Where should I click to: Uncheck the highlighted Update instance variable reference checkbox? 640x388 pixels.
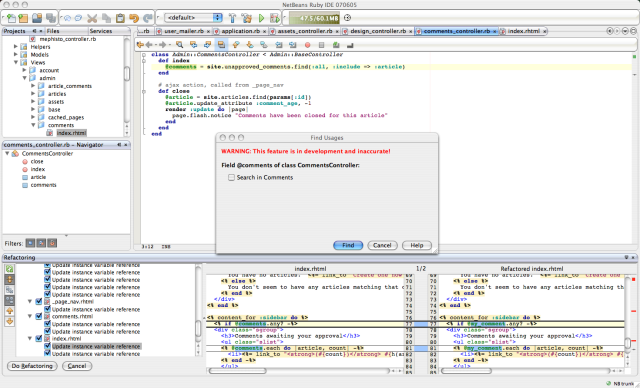click(x=47, y=346)
